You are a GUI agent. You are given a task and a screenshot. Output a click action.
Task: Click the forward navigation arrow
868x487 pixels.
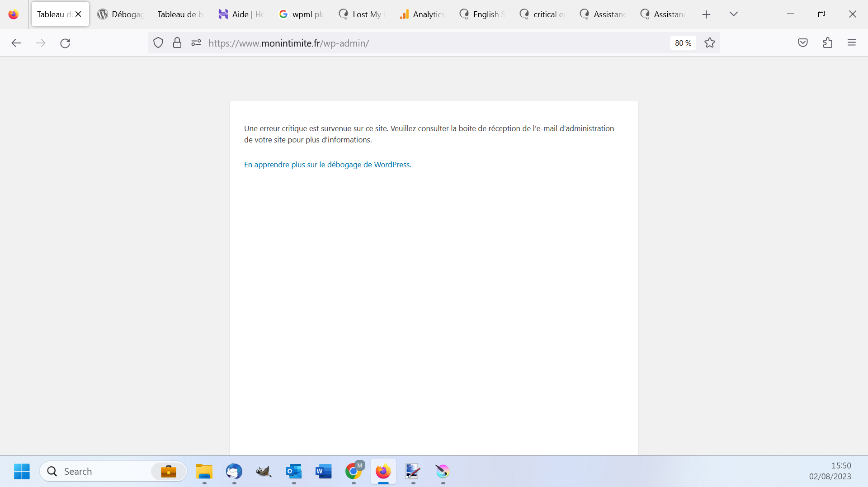pyautogui.click(x=41, y=43)
